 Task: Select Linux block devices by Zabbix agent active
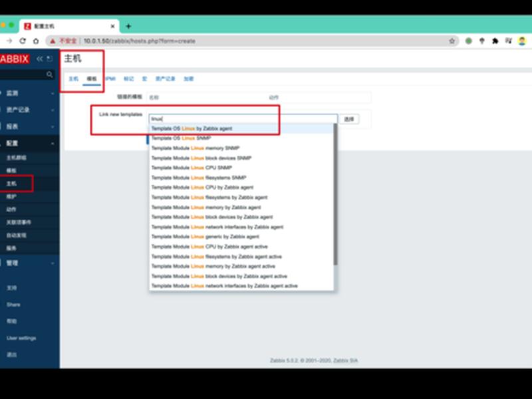241,276
